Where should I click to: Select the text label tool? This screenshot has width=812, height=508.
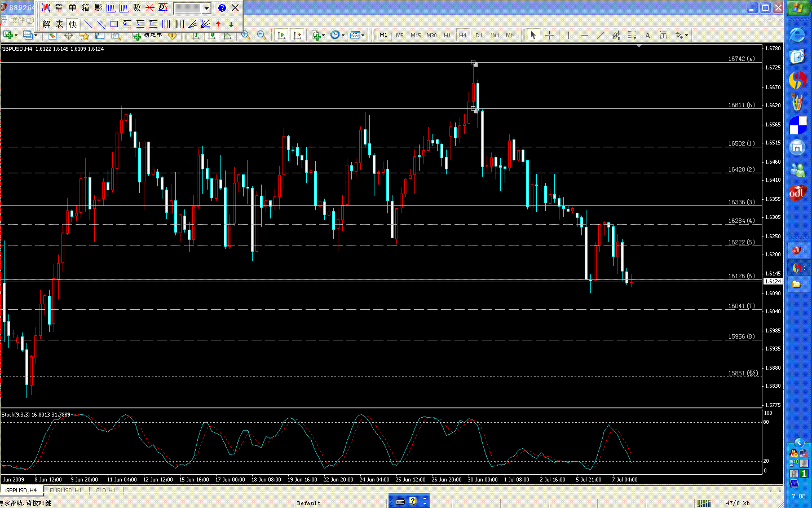click(663, 35)
